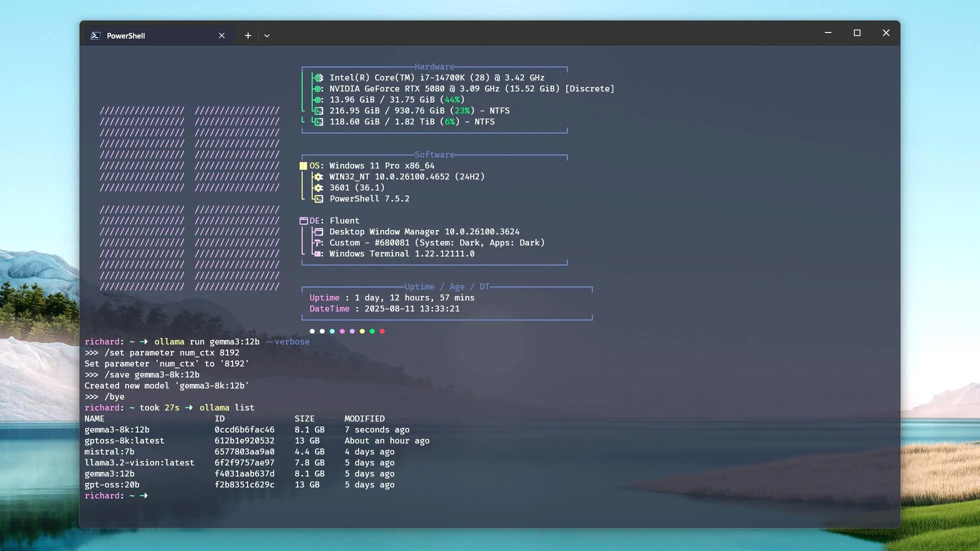Click the Uptime value '1 day, 12 hours, 57 mins'
Screen dimensions: 980x551
[x=414, y=297]
